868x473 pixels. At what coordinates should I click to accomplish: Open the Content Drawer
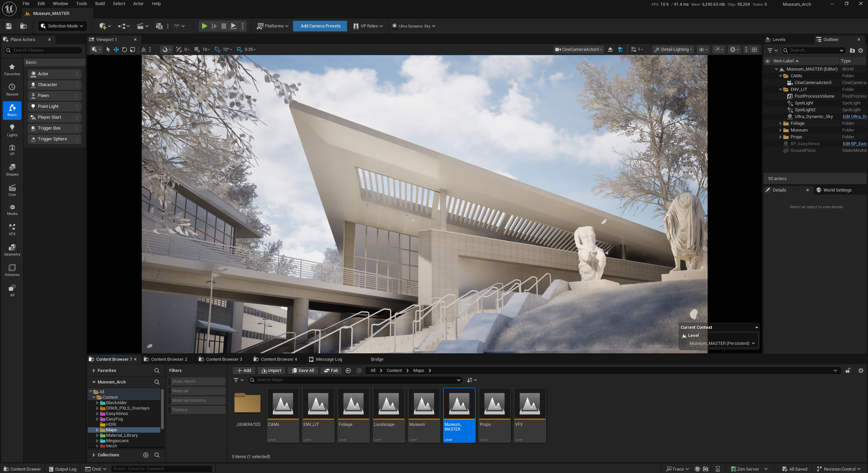22,469
